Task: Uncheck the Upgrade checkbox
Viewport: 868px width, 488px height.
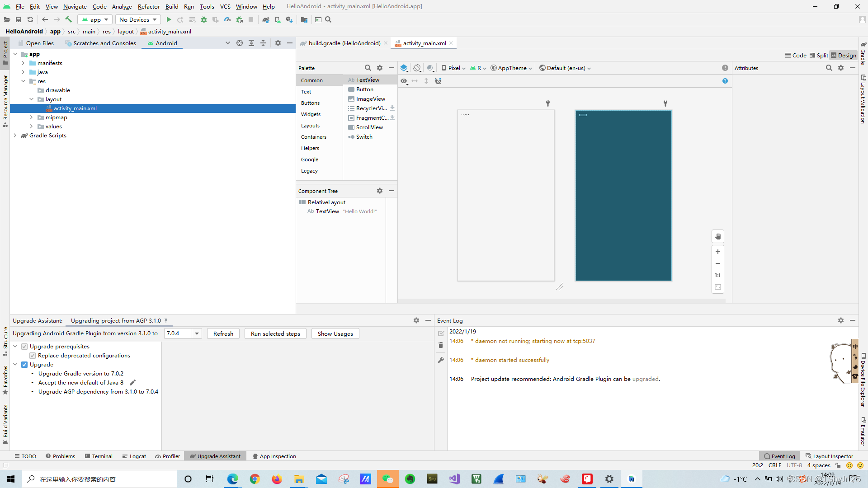Action: point(24,365)
